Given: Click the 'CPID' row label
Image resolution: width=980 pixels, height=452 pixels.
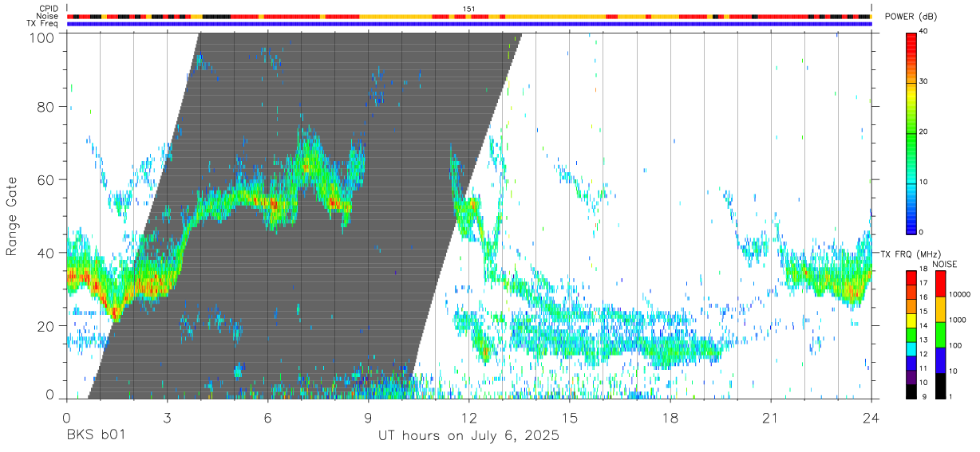Looking at the screenshot, I should pos(49,9).
